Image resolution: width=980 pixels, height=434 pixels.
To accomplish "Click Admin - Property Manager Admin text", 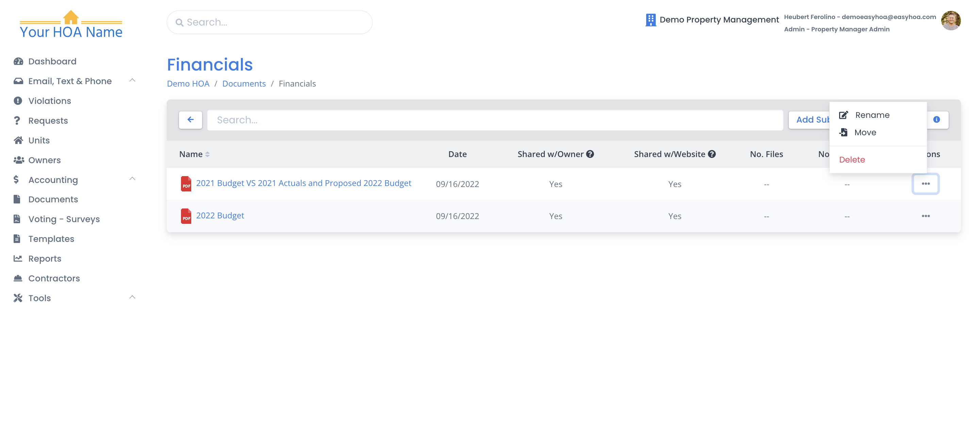I will pos(837,29).
